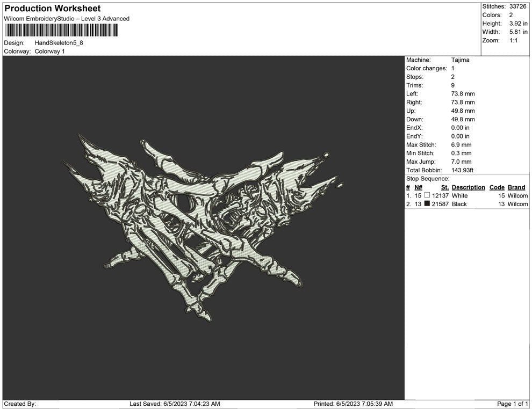Select the Black row in Stop Sequence
The image size is (532, 409).
point(459,204)
